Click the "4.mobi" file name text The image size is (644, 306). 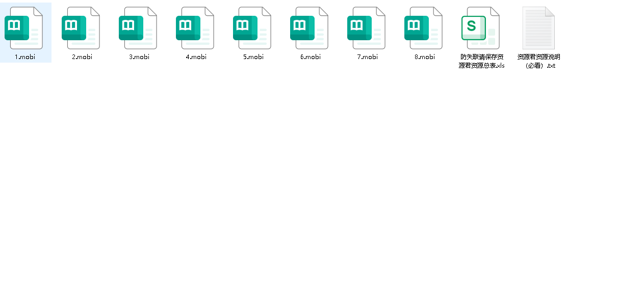pos(196,57)
